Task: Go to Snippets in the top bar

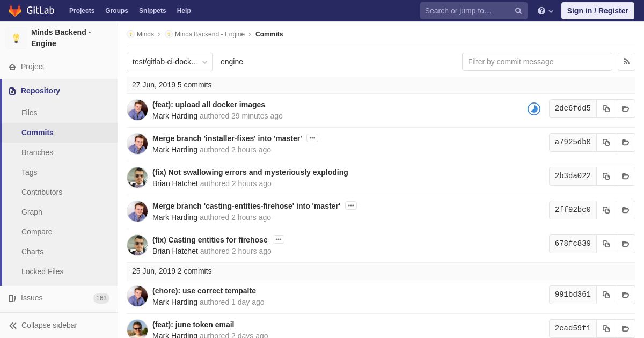Action: [x=152, y=11]
